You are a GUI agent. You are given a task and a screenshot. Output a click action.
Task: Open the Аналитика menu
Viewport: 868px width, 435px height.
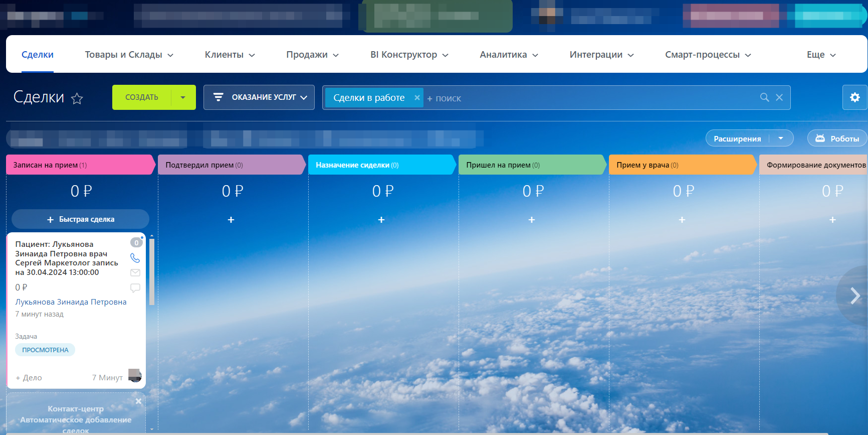509,55
